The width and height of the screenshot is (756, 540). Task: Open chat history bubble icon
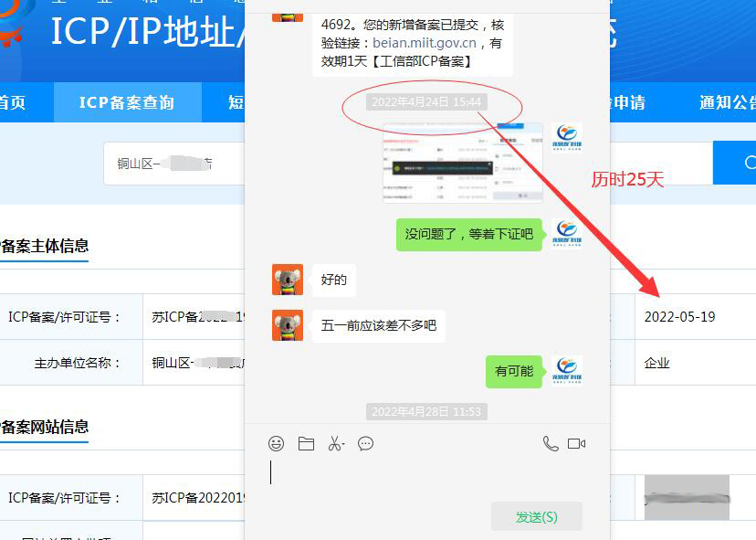(365, 444)
